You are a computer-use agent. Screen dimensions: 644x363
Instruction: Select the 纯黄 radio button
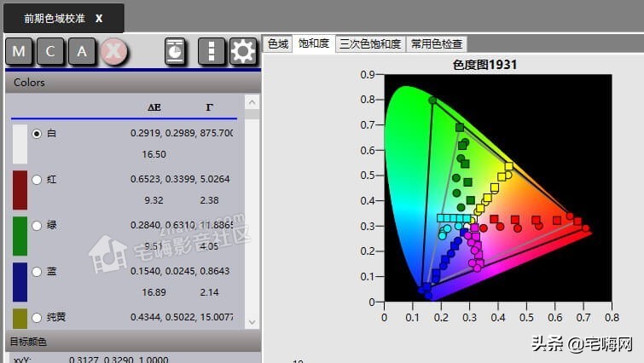click(x=37, y=318)
